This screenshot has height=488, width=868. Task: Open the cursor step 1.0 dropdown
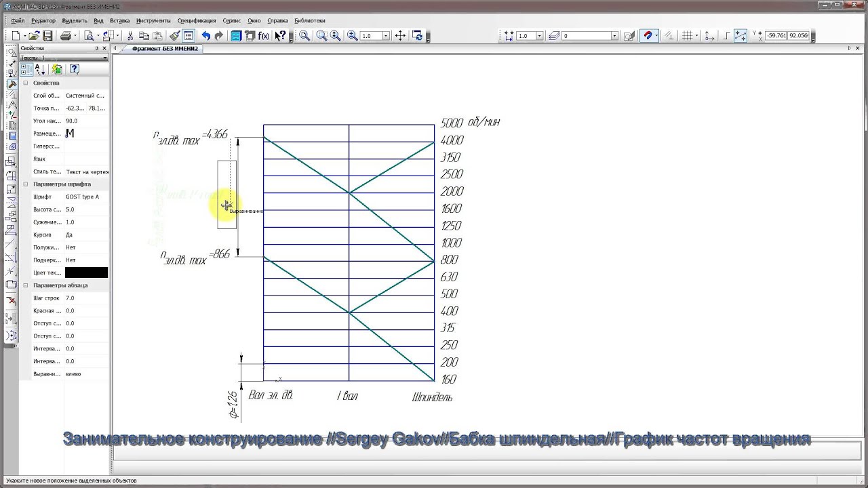(x=539, y=35)
